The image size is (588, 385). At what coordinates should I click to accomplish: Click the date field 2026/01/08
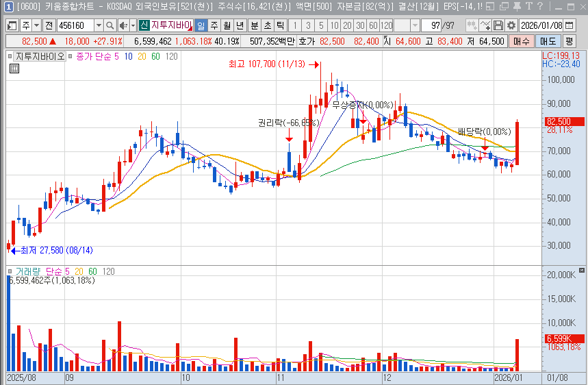click(x=541, y=25)
